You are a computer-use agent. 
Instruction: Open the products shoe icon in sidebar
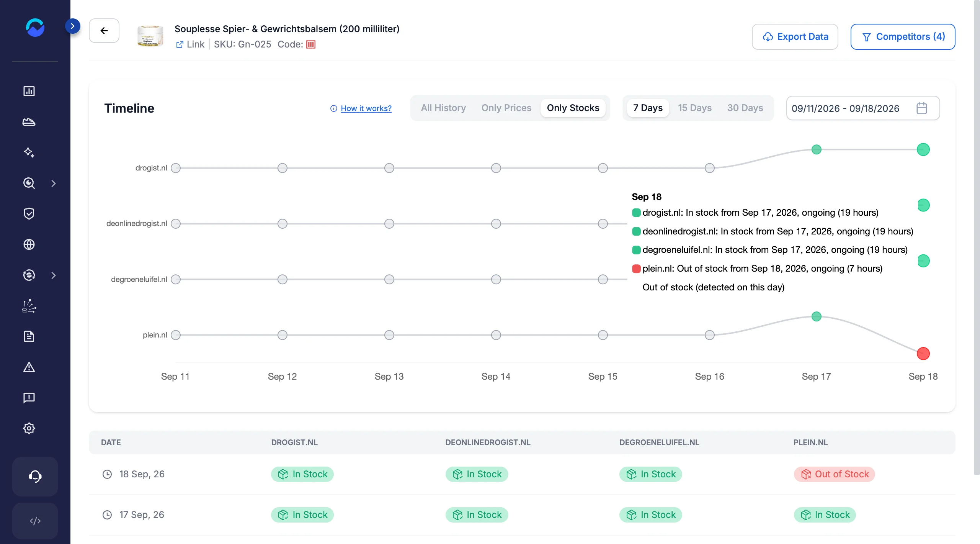[x=29, y=122]
